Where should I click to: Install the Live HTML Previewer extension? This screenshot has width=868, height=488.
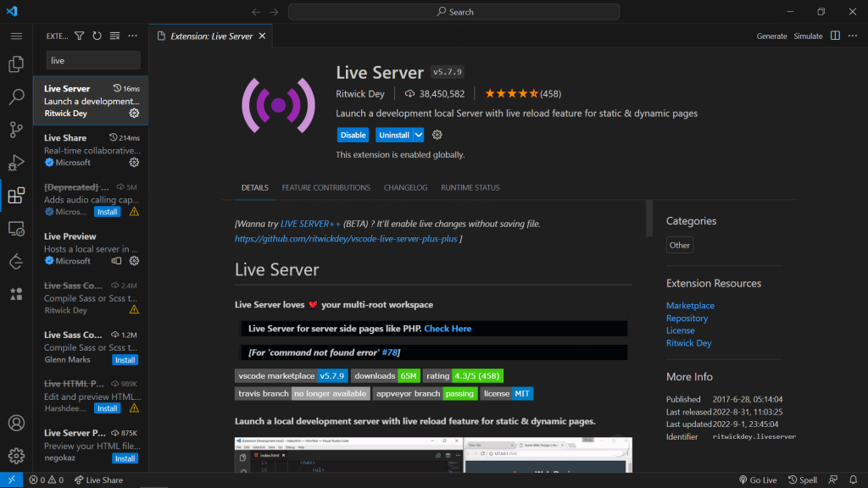click(107, 408)
